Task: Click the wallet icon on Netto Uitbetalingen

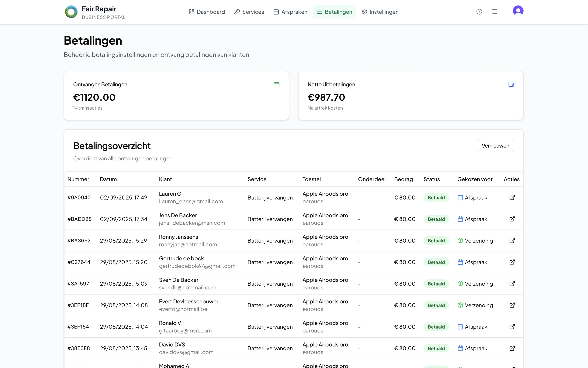Action: click(x=511, y=84)
